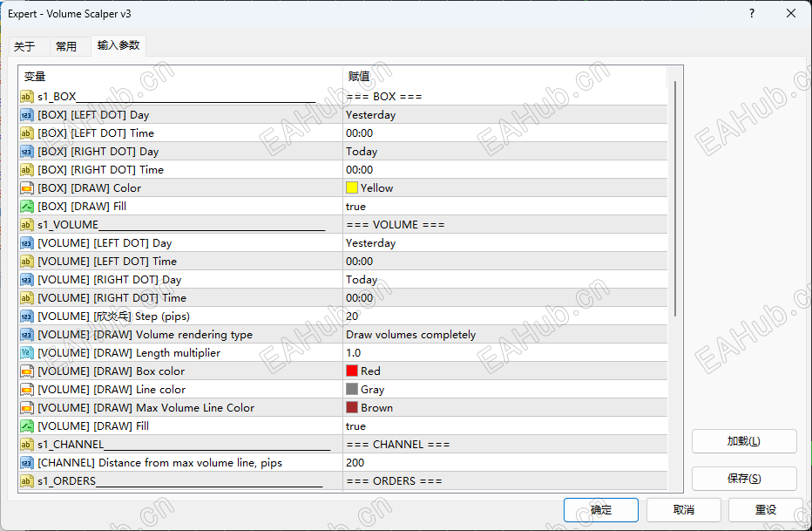Screen dimensions: 812x531
Task: Edit the channel distance value 200
Action: pos(505,463)
